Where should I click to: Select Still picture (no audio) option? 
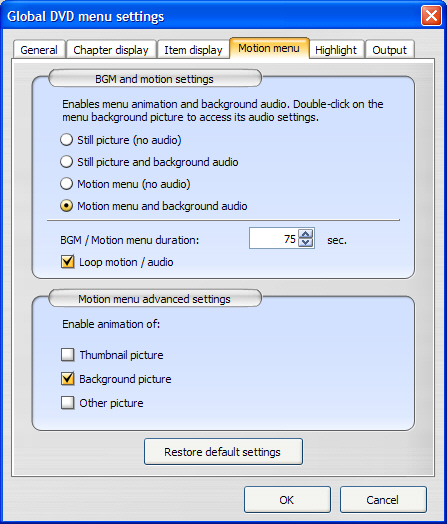point(66,140)
